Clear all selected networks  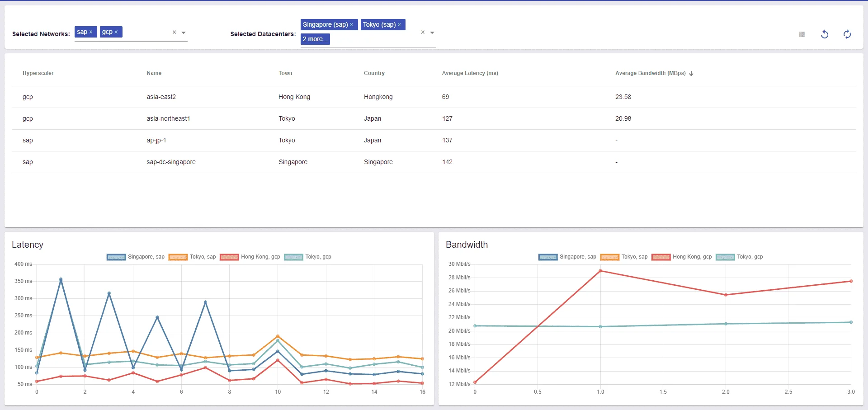175,32
